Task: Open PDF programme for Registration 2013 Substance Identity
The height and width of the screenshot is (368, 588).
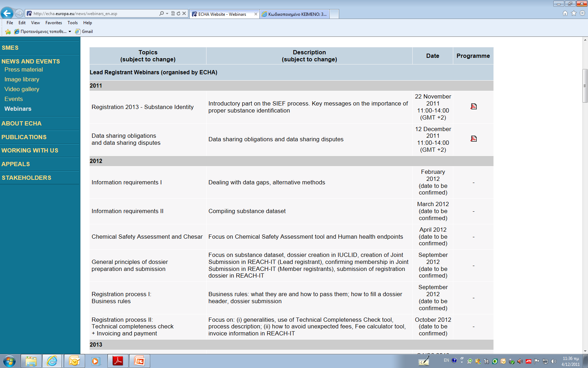Action: pos(474,106)
